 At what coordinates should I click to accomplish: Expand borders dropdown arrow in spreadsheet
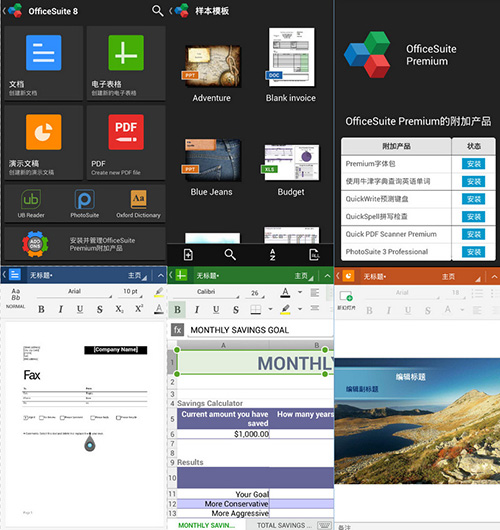click(270, 309)
